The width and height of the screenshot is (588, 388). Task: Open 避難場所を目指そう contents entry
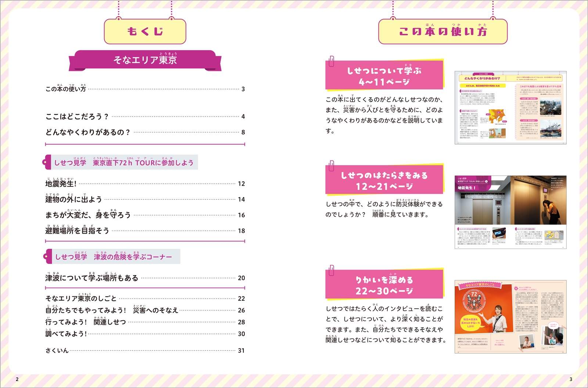(x=77, y=231)
